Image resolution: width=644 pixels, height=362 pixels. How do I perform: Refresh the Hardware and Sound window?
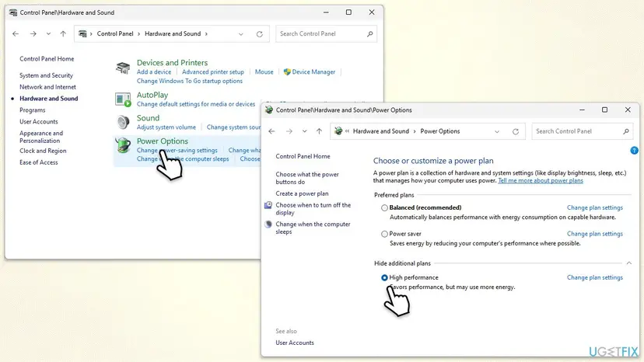pos(260,34)
